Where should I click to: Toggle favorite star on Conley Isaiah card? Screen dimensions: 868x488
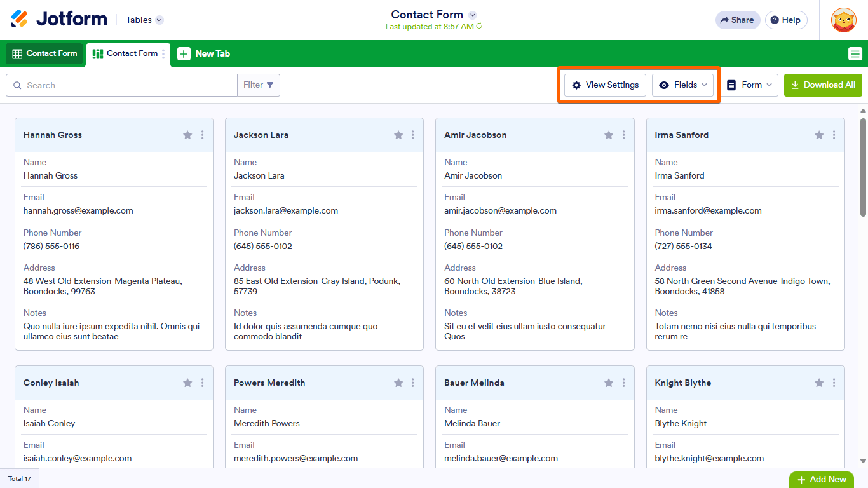tap(187, 383)
